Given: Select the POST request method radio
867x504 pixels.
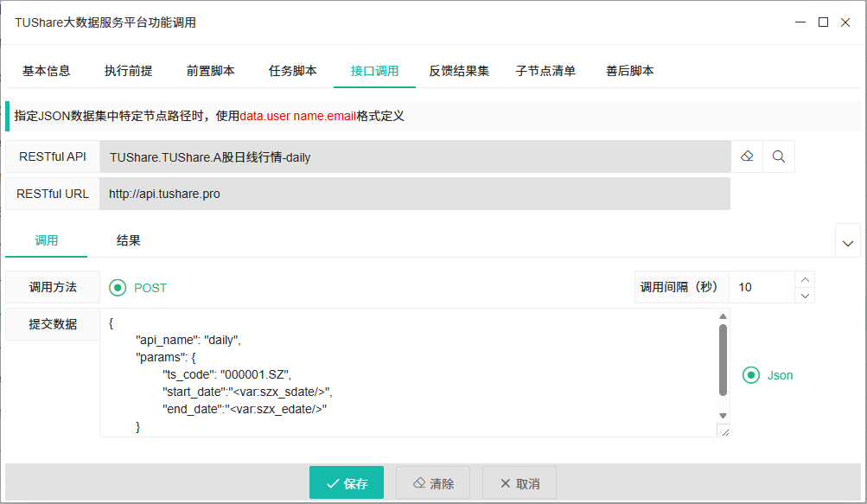Looking at the screenshot, I should coord(118,288).
